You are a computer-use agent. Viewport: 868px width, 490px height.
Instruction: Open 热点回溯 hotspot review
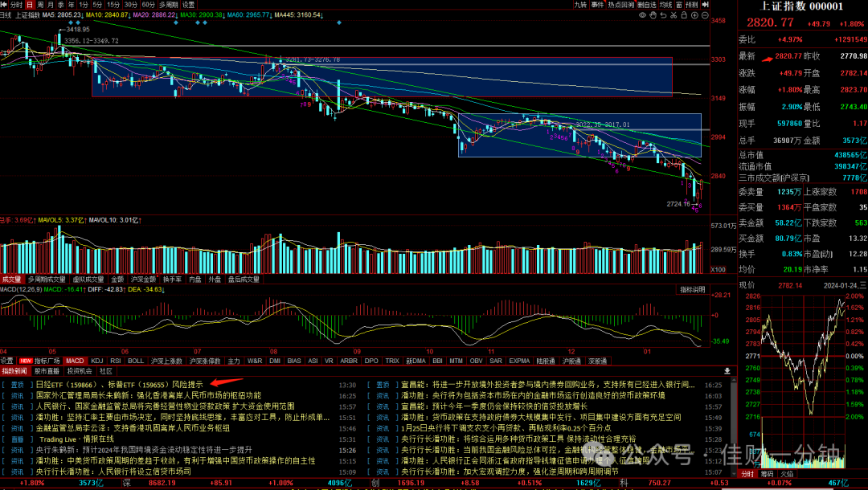tap(621, 5)
